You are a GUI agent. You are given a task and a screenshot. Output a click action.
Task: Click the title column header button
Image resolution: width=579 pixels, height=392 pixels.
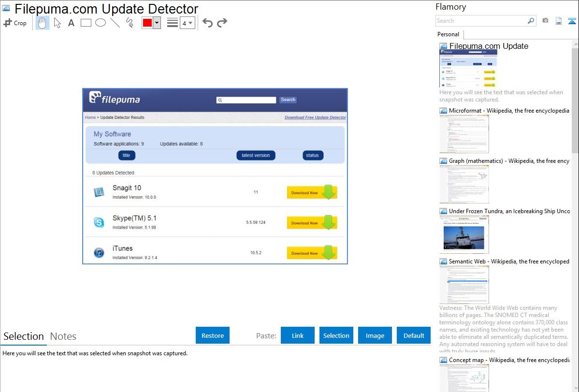[x=127, y=156]
